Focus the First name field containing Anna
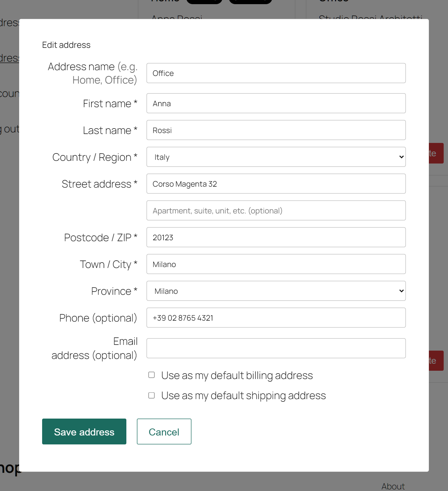The width and height of the screenshot is (448, 491). pos(276,103)
